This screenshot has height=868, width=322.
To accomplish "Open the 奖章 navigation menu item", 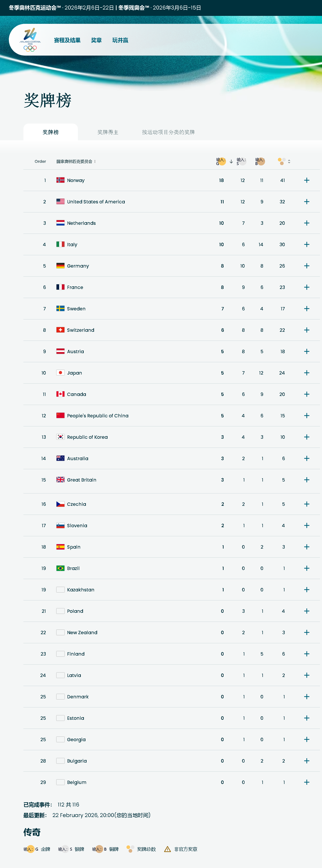I will [96, 40].
